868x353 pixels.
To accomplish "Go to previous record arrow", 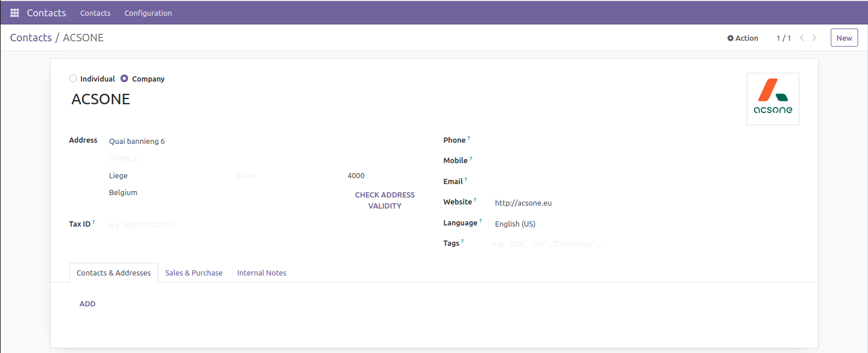I will click(802, 38).
